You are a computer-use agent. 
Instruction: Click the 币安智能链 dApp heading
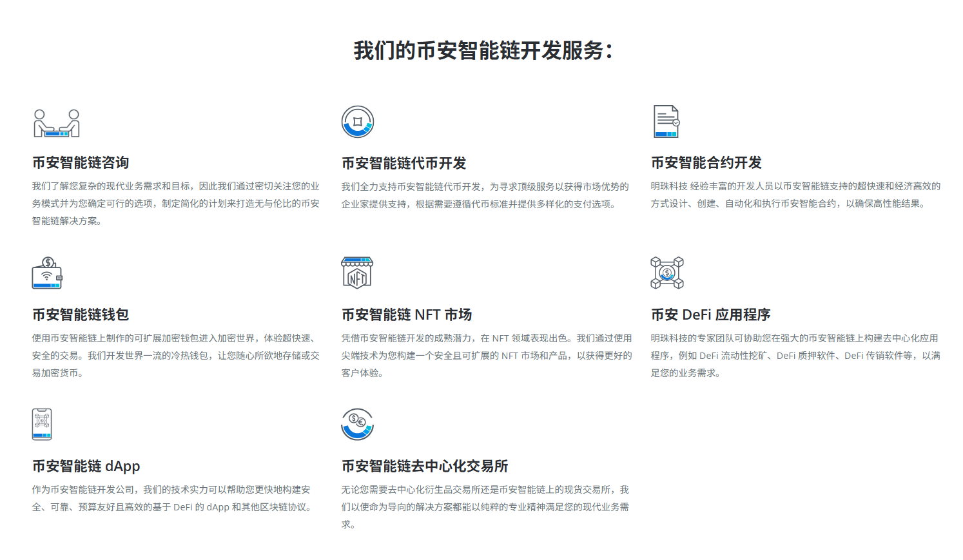(86, 466)
